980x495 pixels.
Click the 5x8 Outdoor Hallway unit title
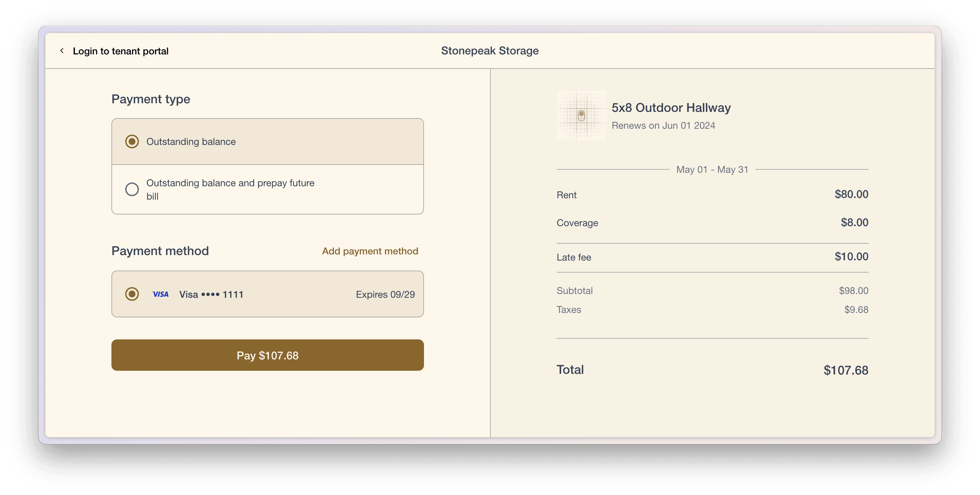(x=671, y=108)
